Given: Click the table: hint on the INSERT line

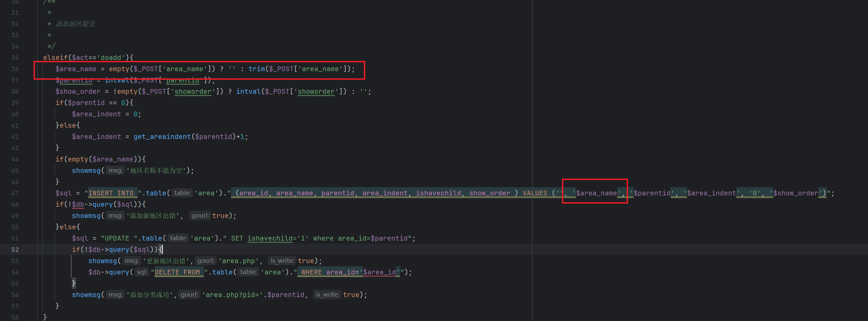Looking at the screenshot, I should [x=182, y=193].
